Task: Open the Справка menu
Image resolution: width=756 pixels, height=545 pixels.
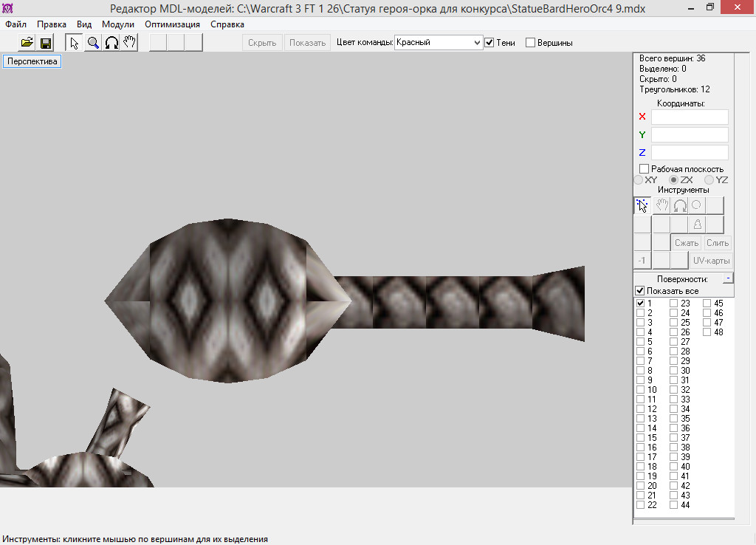Action: pyautogui.click(x=227, y=24)
